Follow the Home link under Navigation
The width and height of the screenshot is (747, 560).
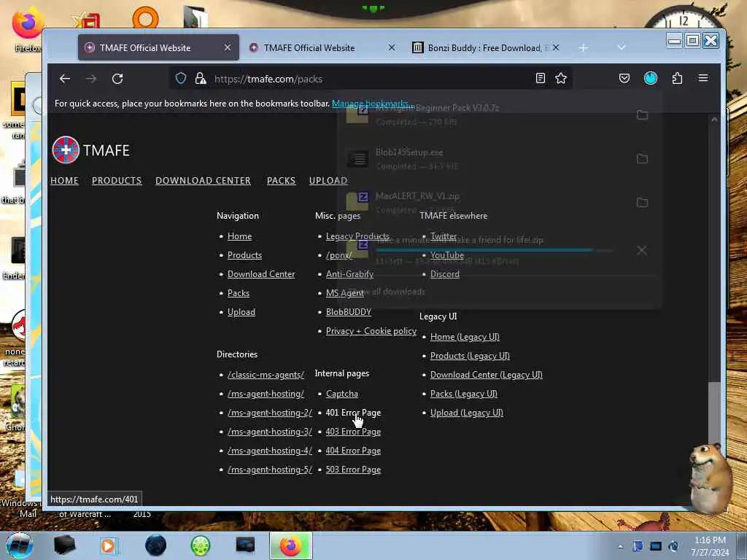239,236
